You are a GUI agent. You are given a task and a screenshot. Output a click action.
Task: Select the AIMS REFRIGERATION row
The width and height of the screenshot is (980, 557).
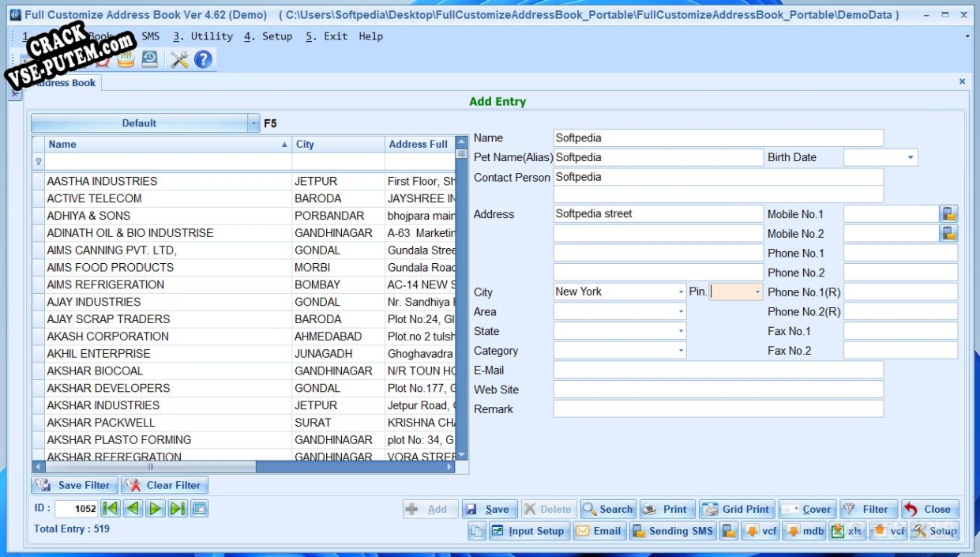[244, 284]
